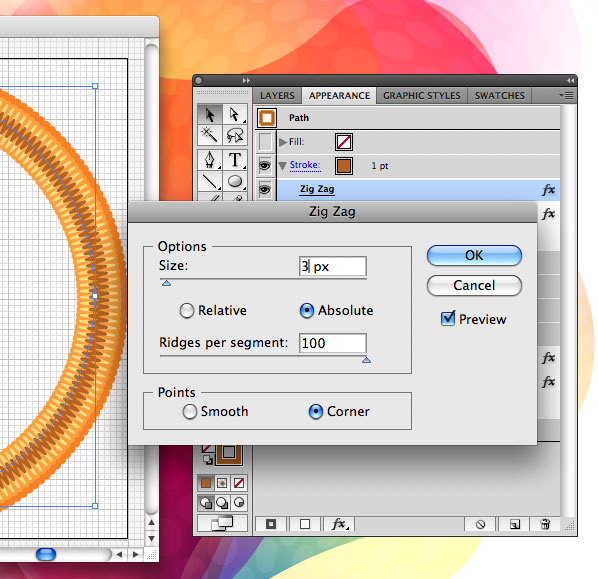Choose Draw Inside mode
Screen dimensions: 598x579
[x=239, y=503]
